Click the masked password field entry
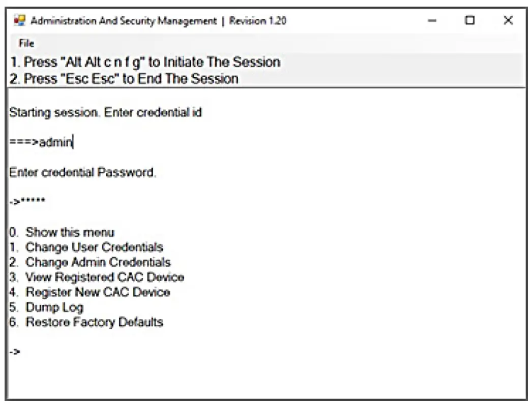 pos(24,201)
